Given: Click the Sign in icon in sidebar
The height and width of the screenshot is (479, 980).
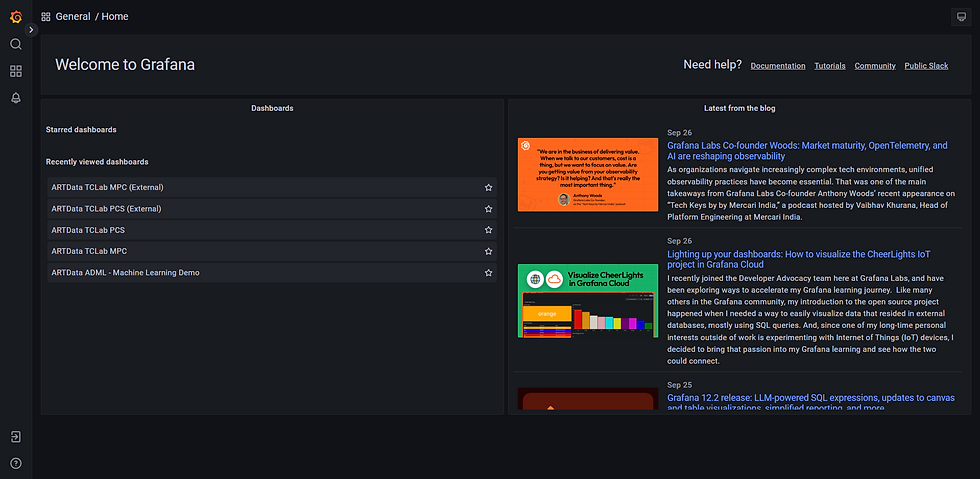Looking at the screenshot, I should pyautogui.click(x=16, y=436).
